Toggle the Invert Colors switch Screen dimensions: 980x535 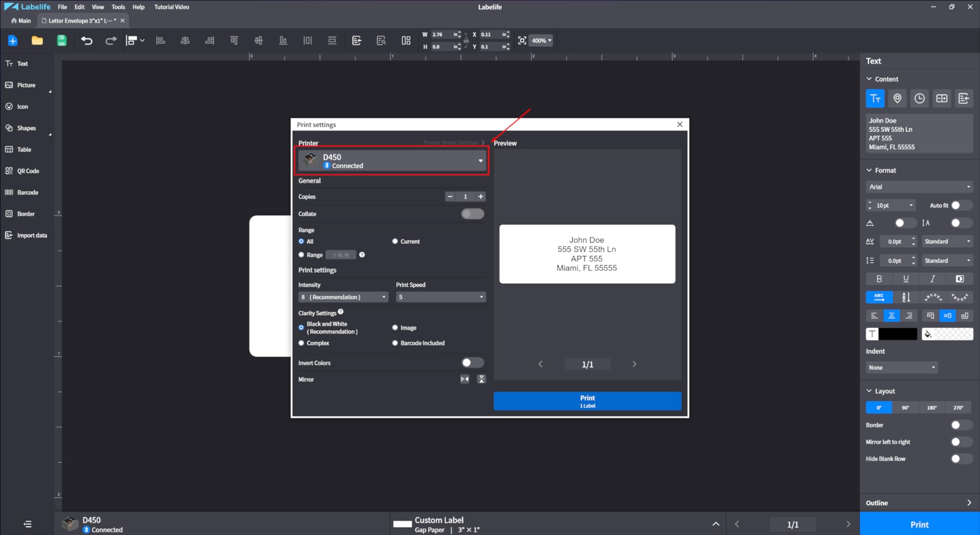tap(472, 363)
